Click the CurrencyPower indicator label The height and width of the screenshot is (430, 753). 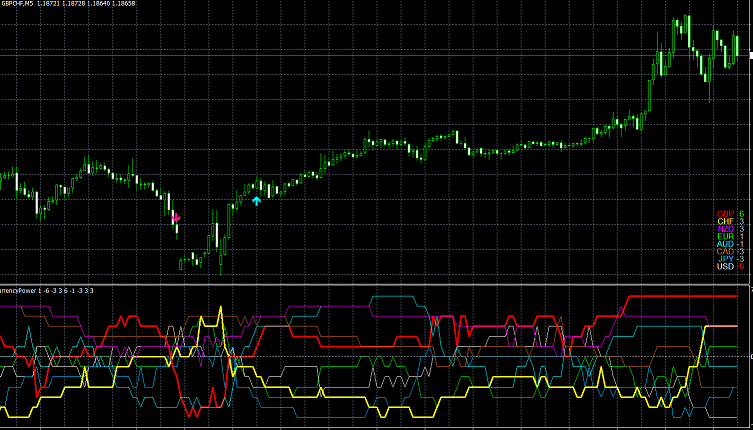pyautogui.click(x=47, y=290)
